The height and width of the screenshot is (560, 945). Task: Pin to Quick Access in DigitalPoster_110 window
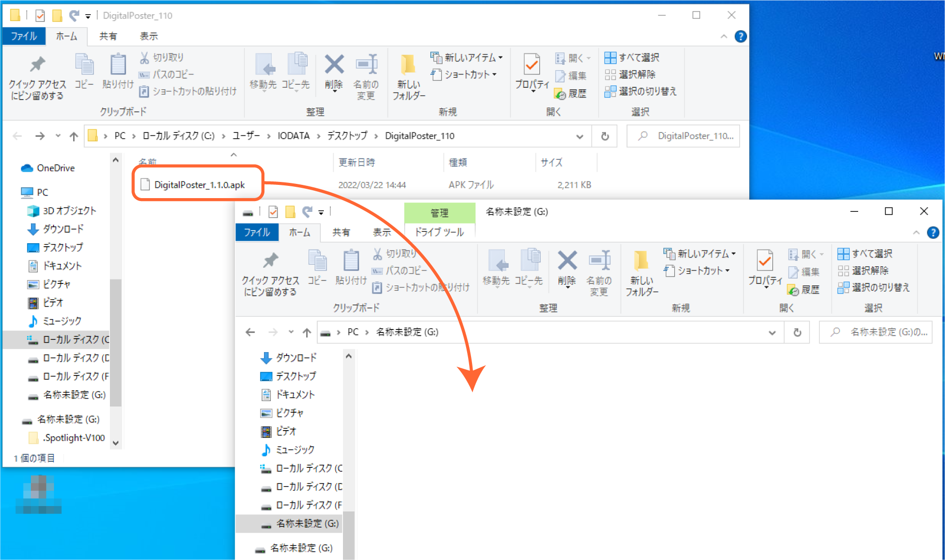tap(37, 77)
